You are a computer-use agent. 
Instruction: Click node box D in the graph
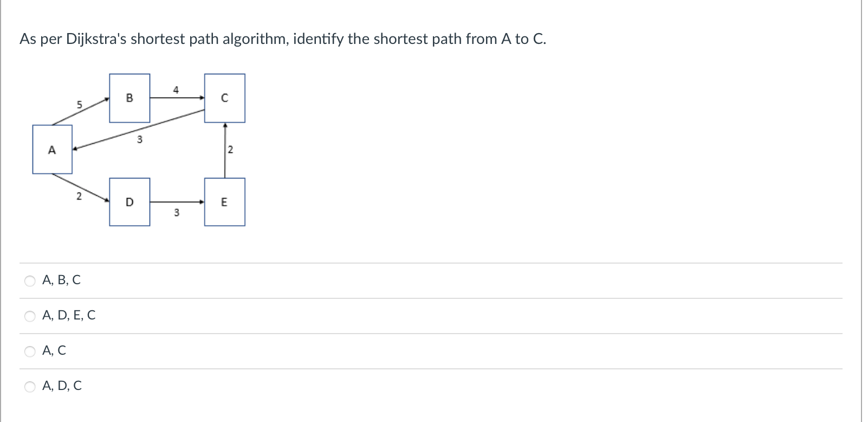130,202
